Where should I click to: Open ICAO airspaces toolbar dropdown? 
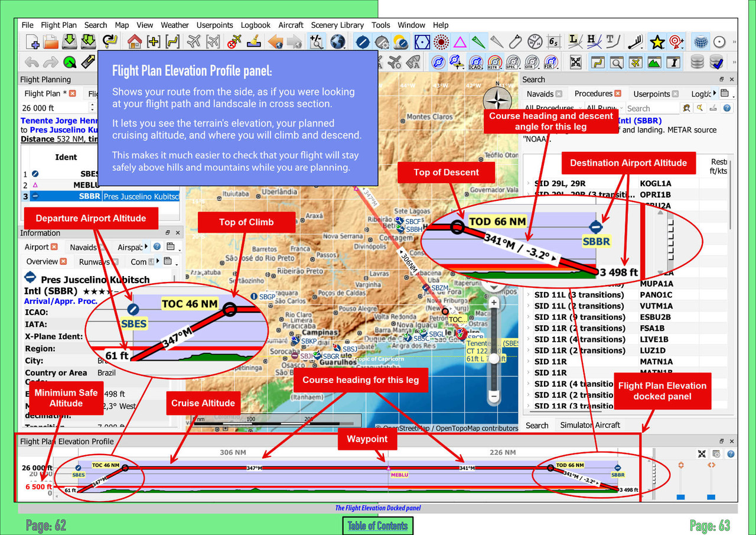pyautogui.click(x=476, y=61)
